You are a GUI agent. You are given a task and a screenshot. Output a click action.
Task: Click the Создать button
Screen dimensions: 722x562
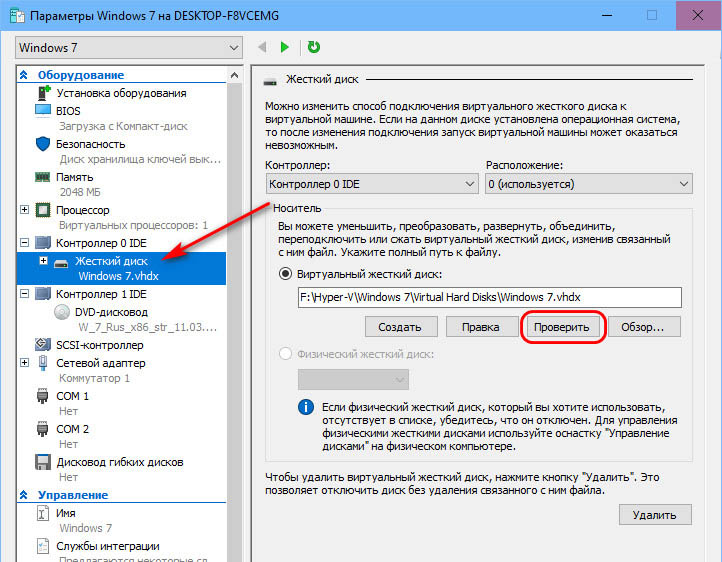pos(400,327)
